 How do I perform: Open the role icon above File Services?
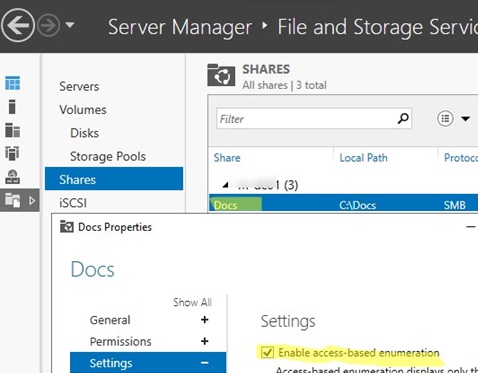[13, 177]
